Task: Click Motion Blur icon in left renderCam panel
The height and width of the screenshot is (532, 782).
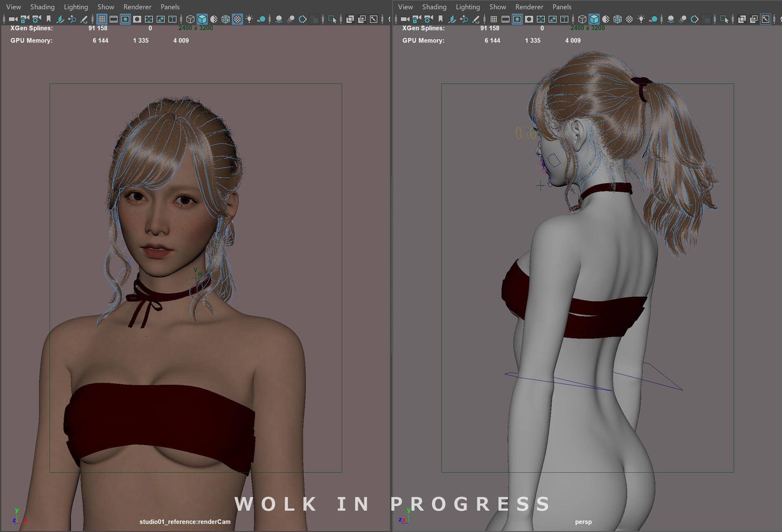Action: [x=291, y=19]
